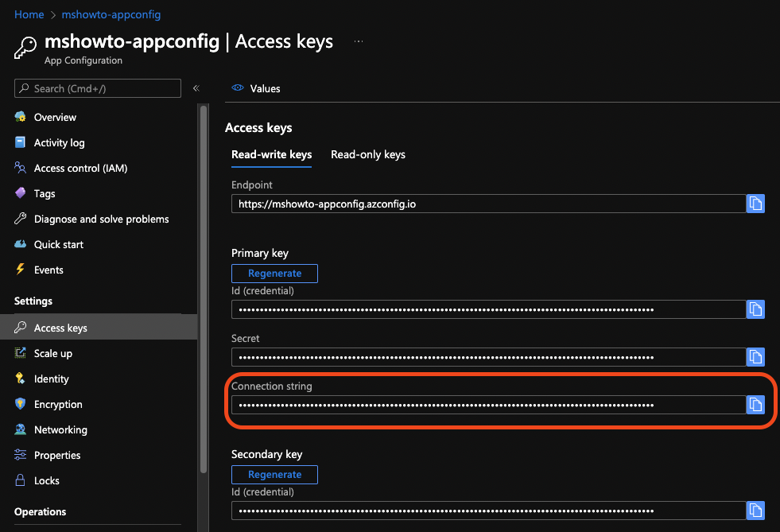The image size is (780, 532).
Task: Open the ellipsis more options menu
Action: 358,41
